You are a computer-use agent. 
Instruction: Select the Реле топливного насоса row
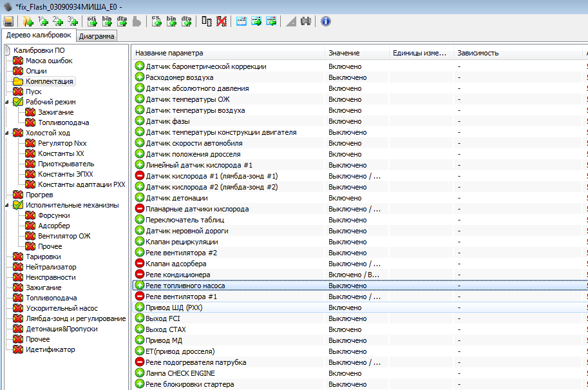click(185, 286)
